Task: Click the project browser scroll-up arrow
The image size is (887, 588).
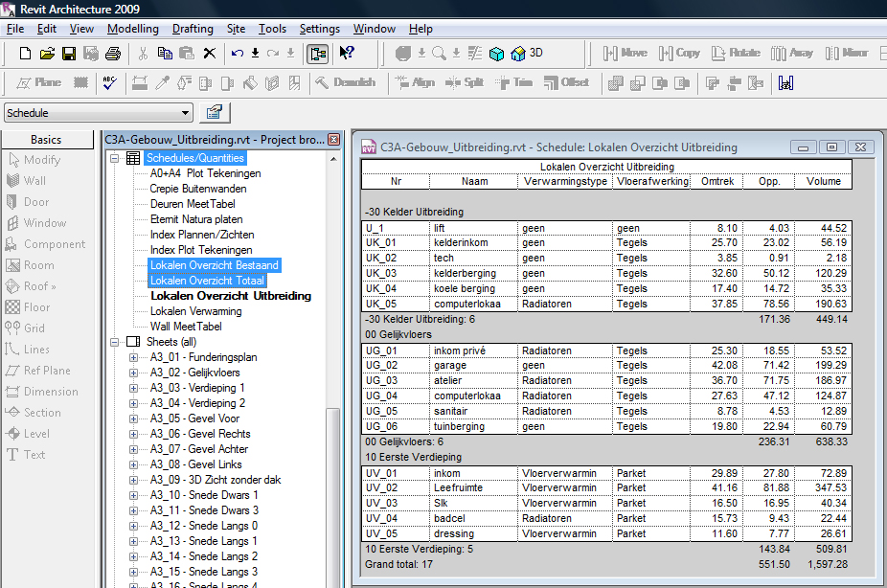Action: [333, 159]
